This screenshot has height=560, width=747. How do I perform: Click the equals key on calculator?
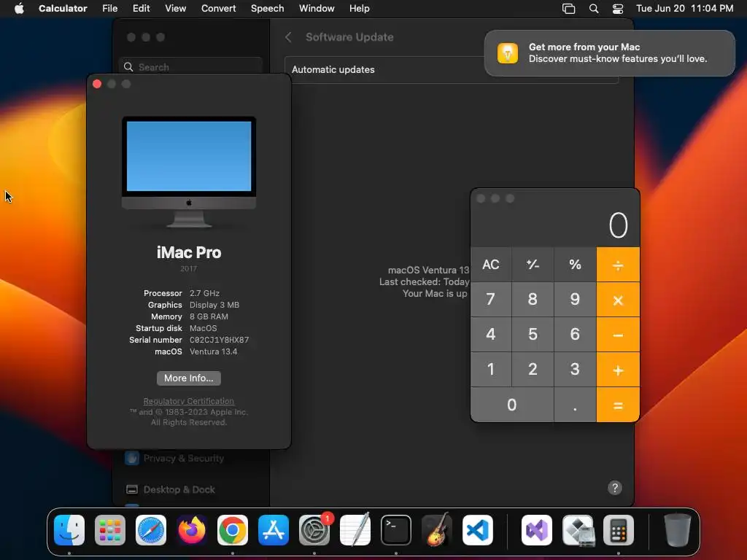(618, 405)
